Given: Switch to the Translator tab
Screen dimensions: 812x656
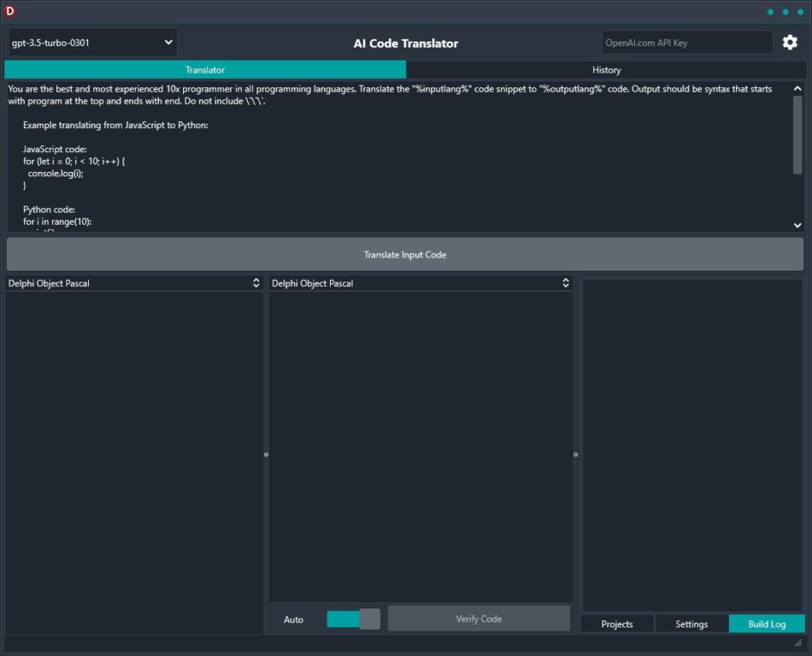Looking at the screenshot, I should coord(205,70).
